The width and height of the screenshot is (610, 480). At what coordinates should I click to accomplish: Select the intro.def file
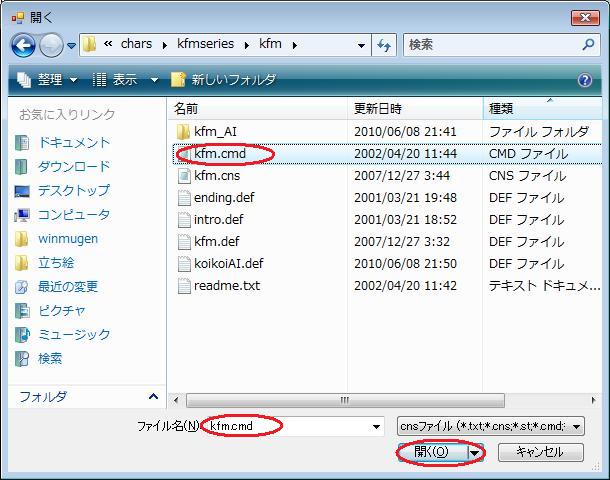coord(219,220)
